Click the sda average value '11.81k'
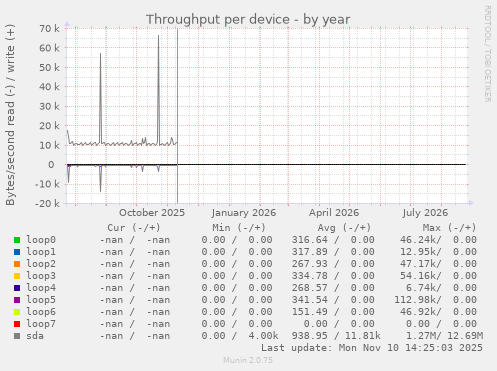The width and height of the screenshot is (497, 371). [x=363, y=336]
